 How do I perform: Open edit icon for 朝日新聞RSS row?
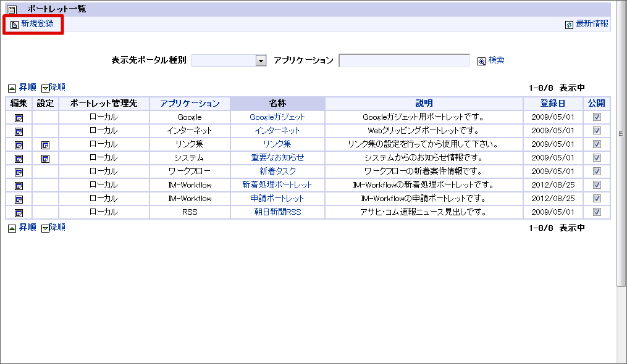click(19, 213)
